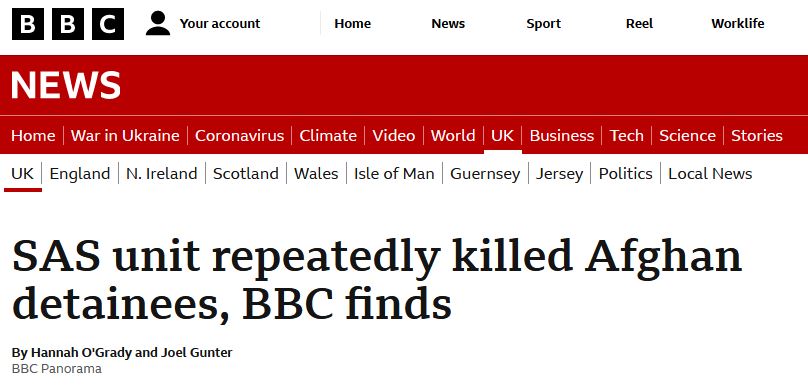Image resolution: width=808 pixels, height=385 pixels.
Task: Select War in Ukraine section
Action: tap(125, 136)
